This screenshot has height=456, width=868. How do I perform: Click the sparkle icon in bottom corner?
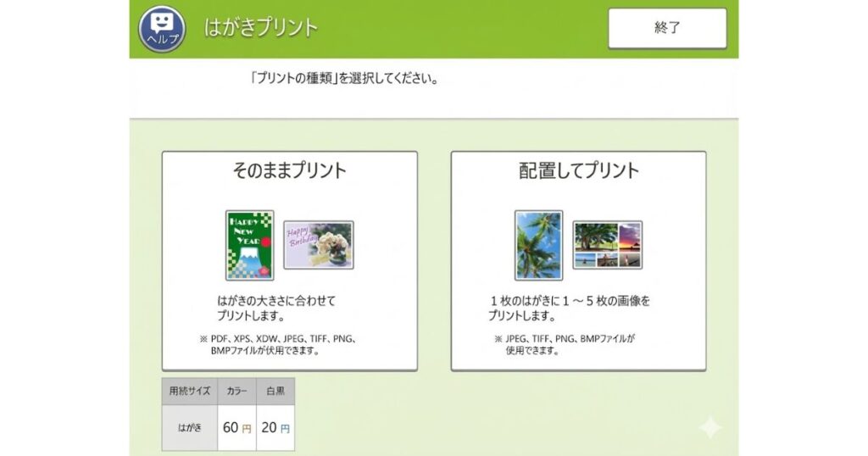(x=709, y=427)
